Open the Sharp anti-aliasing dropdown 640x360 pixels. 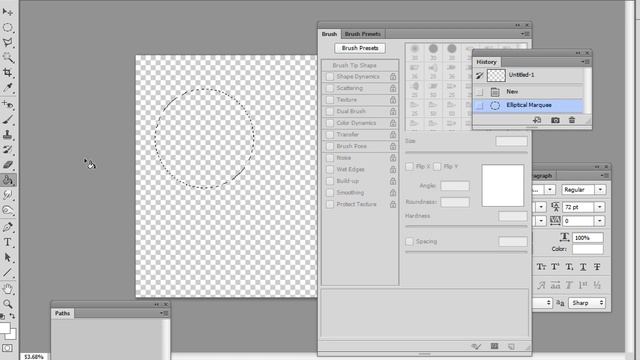click(x=587, y=303)
